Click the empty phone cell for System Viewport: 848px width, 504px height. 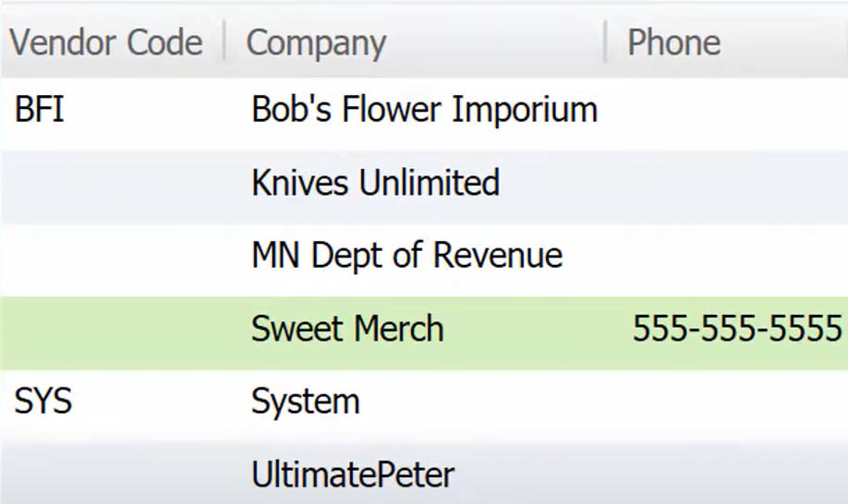click(x=726, y=402)
